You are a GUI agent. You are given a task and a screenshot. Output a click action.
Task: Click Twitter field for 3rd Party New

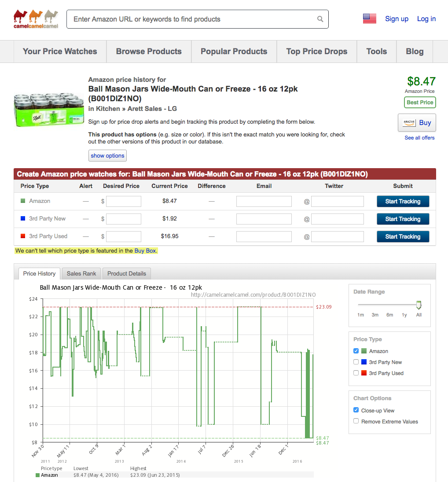[338, 219]
